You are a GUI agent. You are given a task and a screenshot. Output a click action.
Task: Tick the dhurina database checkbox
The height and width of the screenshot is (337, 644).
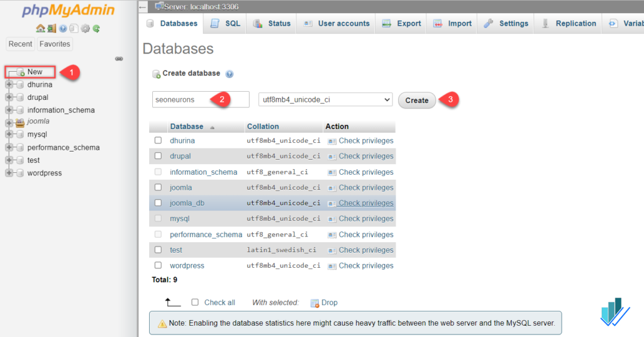point(158,140)
